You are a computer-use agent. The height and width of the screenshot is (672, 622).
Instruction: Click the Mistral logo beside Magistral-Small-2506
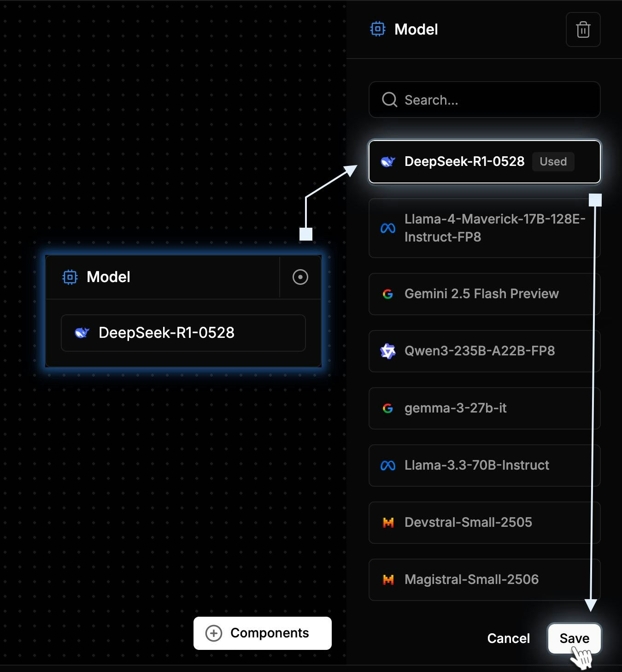click(x=388, y=580)
